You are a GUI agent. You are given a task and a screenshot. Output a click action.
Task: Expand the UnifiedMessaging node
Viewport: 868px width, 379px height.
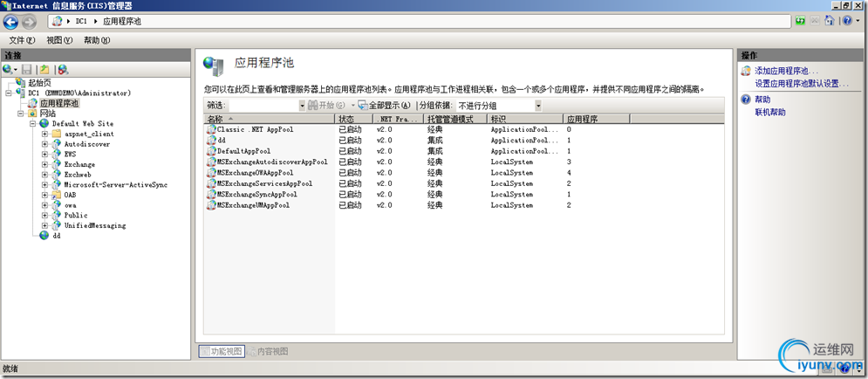pos(44,225)
